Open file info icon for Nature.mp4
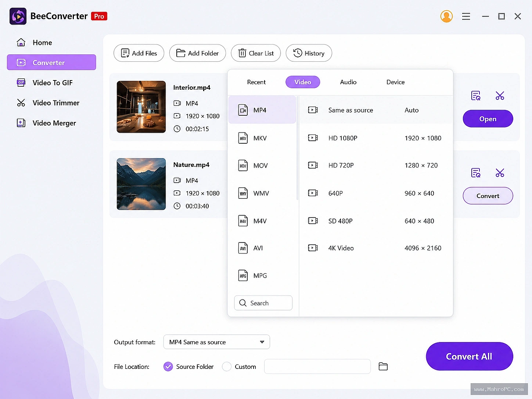 coord(476,173)
